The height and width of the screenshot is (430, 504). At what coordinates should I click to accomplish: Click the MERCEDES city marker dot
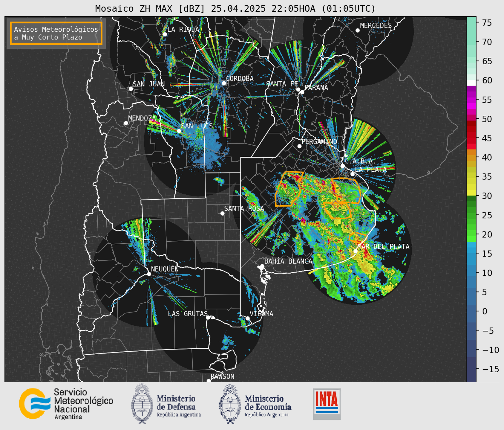(x=358, y=31)
